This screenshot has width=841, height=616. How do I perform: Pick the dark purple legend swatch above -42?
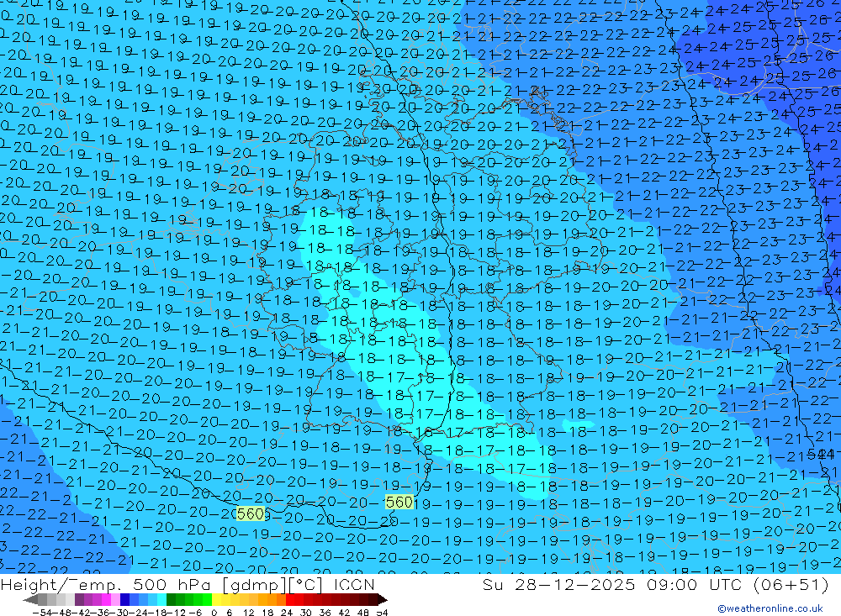pyautogui.click(x=79, y=599)
